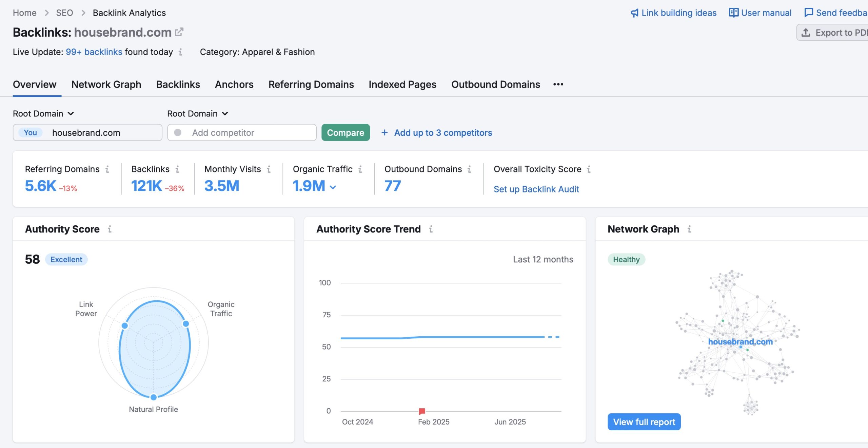Open the Outbound Domains tab

pos(495,84)
